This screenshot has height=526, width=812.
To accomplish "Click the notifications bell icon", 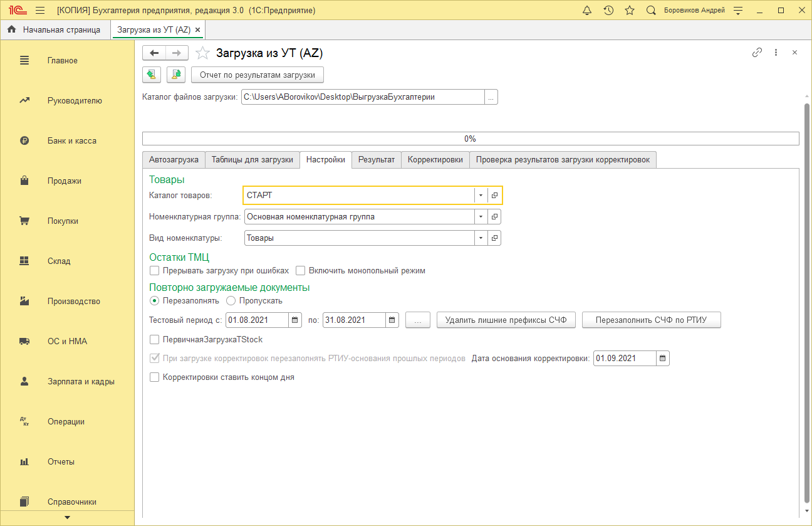I will point(587,11).
